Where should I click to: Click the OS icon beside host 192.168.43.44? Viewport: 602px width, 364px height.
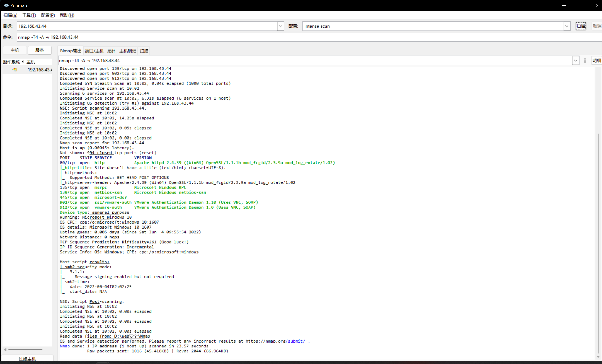coord(15,70)
